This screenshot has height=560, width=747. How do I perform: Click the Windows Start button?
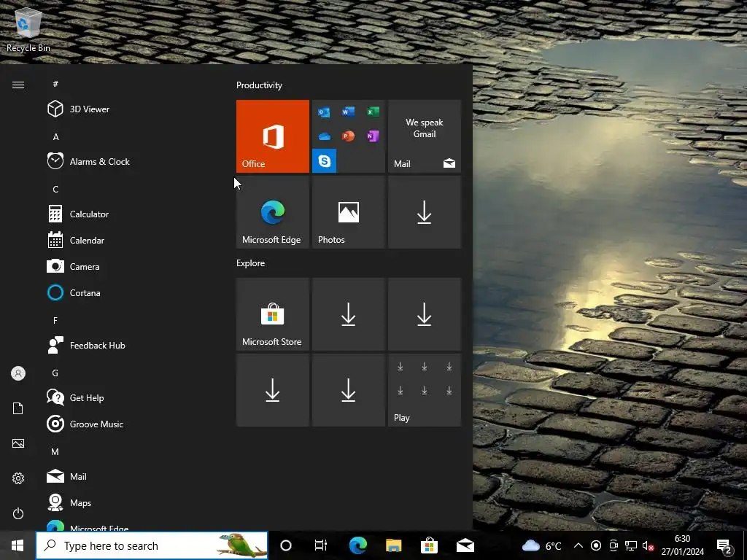pyautogui.click(x=18, y=545)
